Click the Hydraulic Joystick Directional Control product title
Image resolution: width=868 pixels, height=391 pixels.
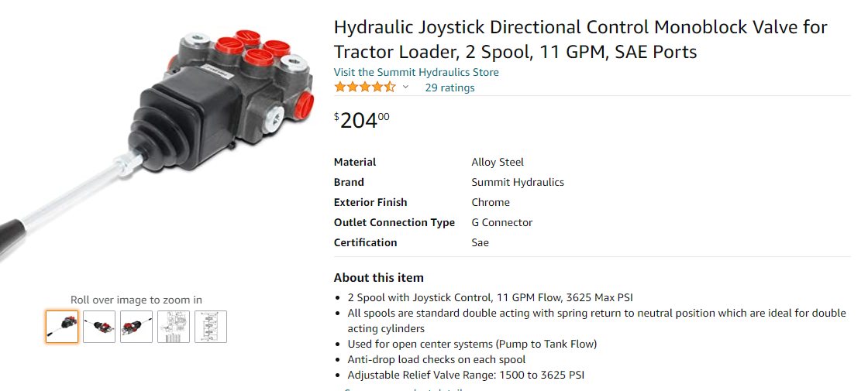click(x=580, y=39)
